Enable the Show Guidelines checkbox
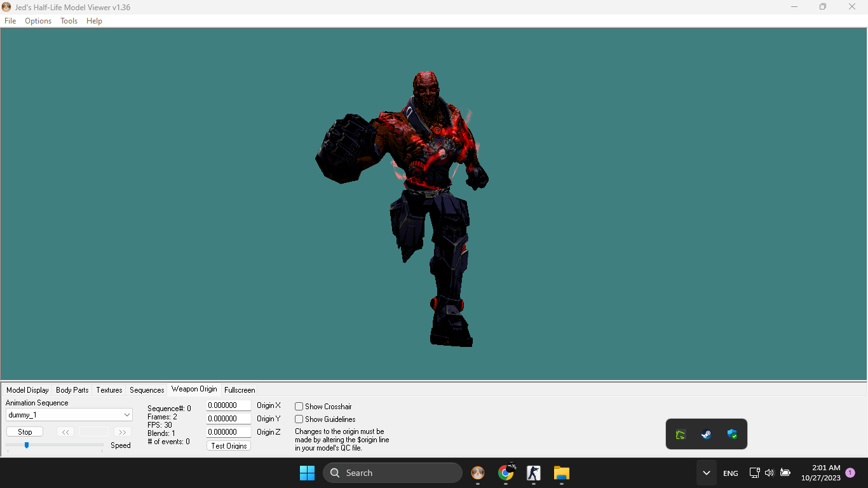The width and height of the screenshot is (868, 488). click(x=299, y=419)
